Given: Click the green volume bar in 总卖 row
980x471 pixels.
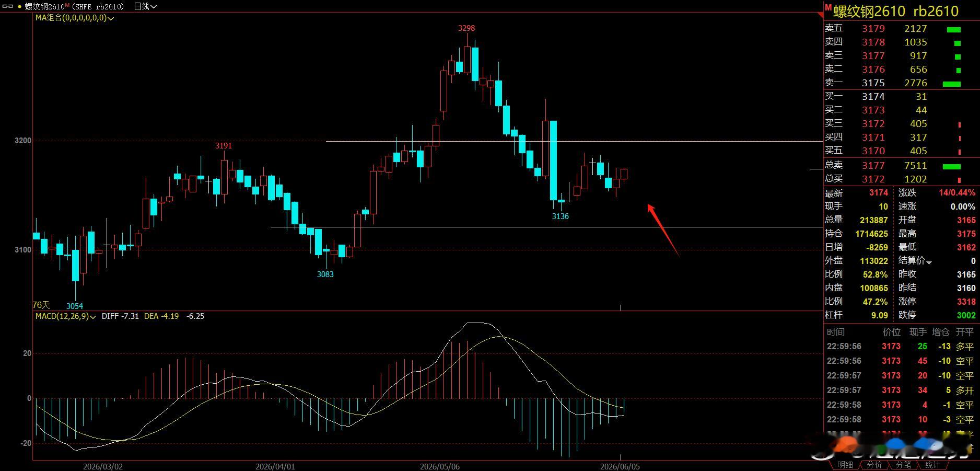Looking at the screenshot, I should coord(952,167).
